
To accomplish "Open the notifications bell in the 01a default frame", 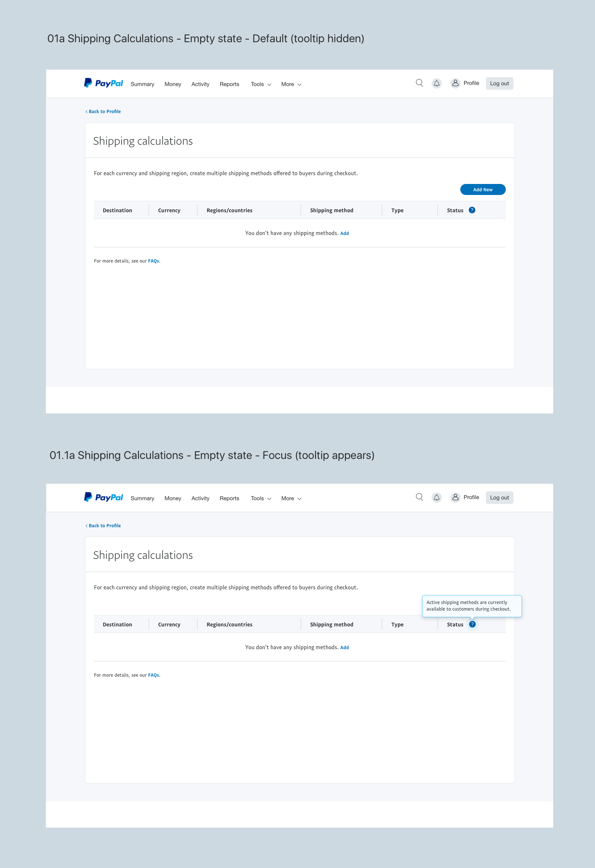I will 436,83.
